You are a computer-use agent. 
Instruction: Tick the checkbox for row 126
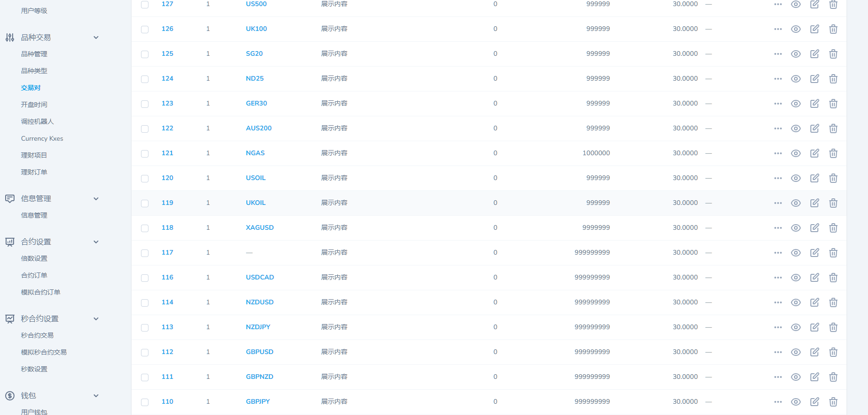pos(145,30)
